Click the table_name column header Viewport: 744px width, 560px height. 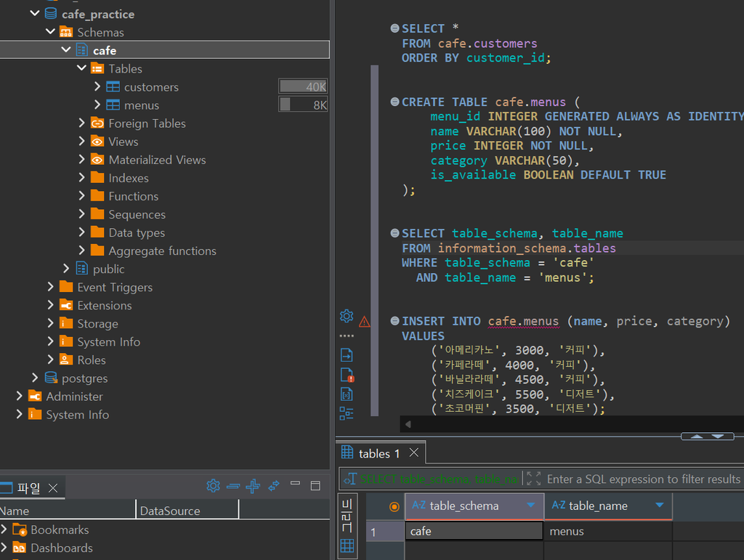[608, 506]
